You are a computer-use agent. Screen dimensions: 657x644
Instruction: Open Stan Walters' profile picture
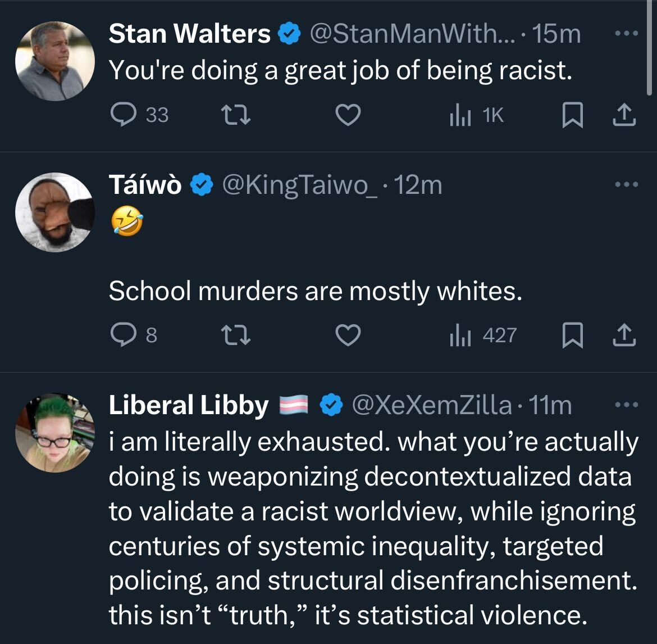(x=54, y=61)
